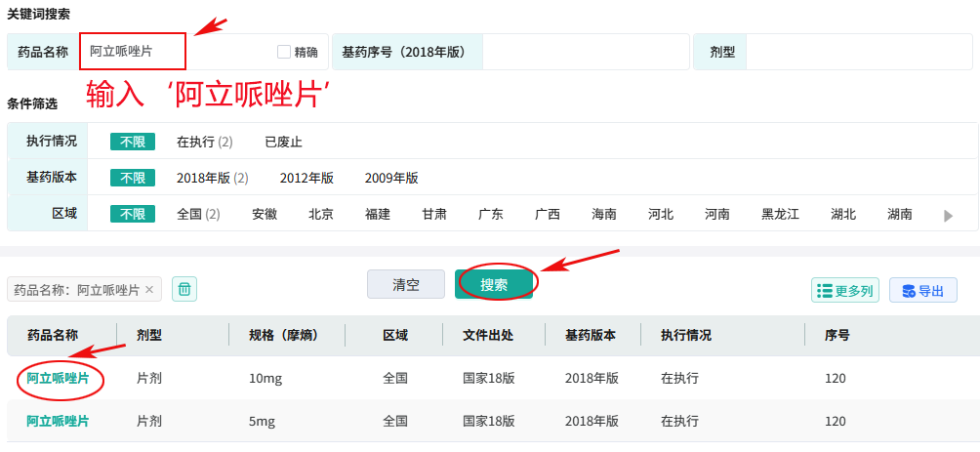Choose 北京 in the region filter
This screenshot has width=980, height=452.
(x=321, y=214)
